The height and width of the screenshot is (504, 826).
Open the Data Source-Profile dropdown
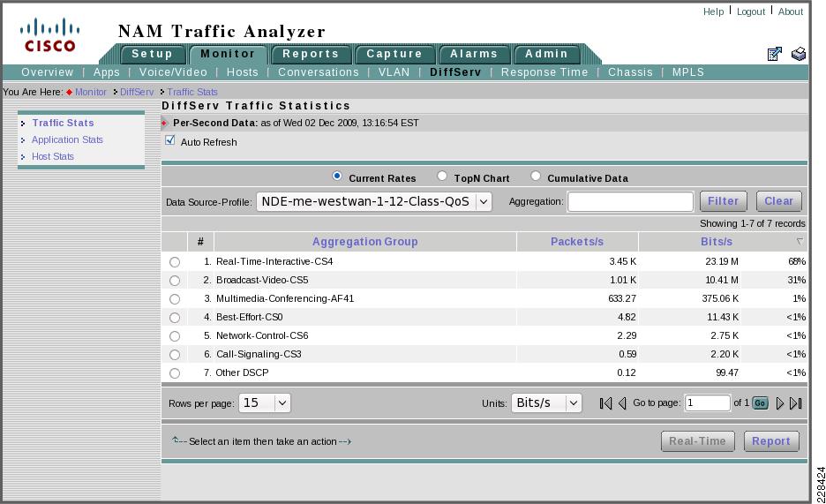[x=374, y=202]
